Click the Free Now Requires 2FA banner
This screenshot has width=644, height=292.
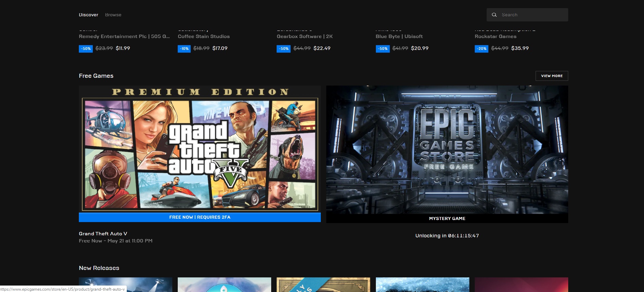click(x=200, y=217)
